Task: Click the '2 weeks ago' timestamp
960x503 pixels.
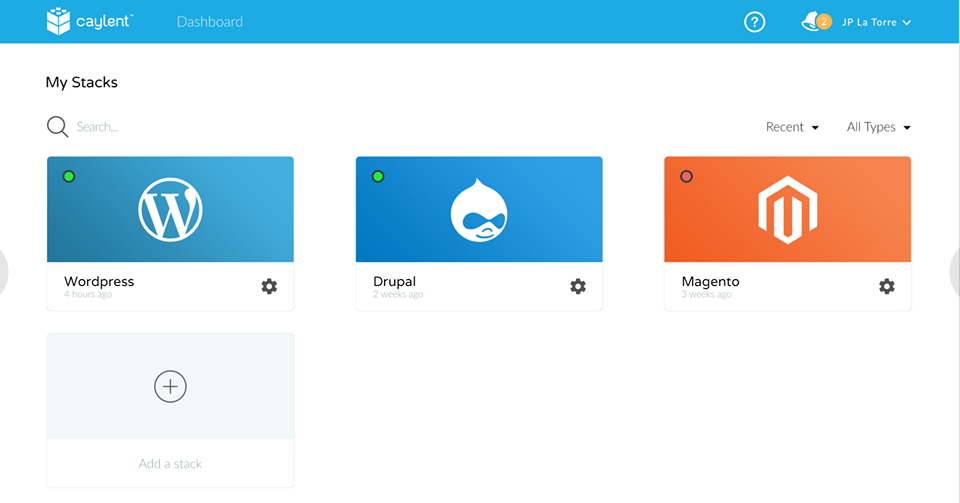Action: (398, 294)
